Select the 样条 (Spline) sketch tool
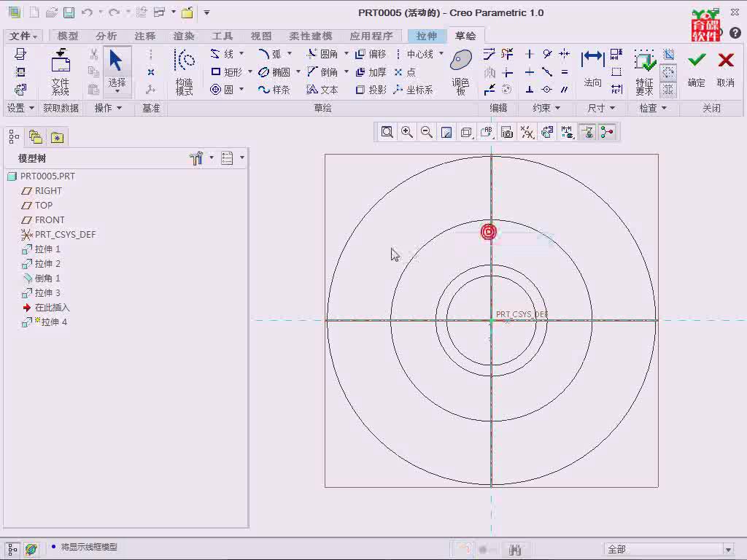Viewport: 747px width, 560px height. point(274,90)
